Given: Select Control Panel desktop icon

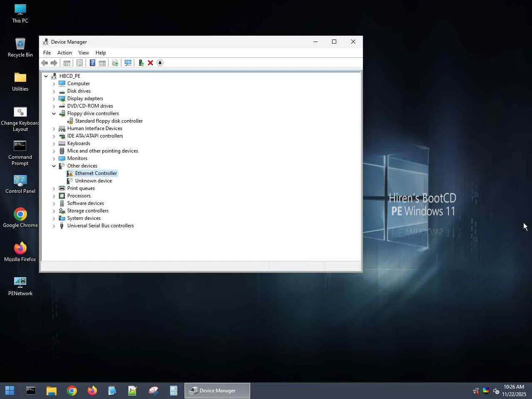Looking at the screenshot, I should pos(20,184).
